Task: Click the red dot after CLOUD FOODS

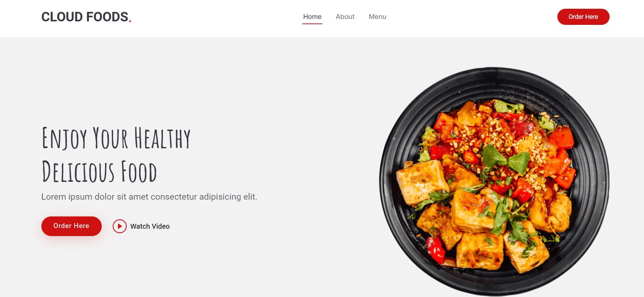Action: [x=130, y=21]
